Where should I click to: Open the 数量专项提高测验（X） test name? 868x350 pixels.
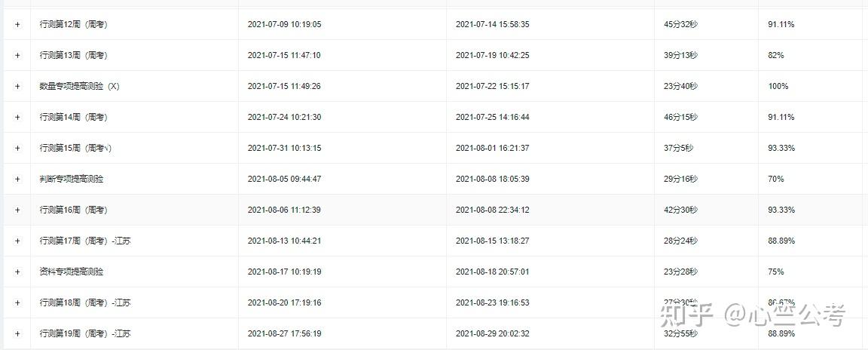coord(79,87)
